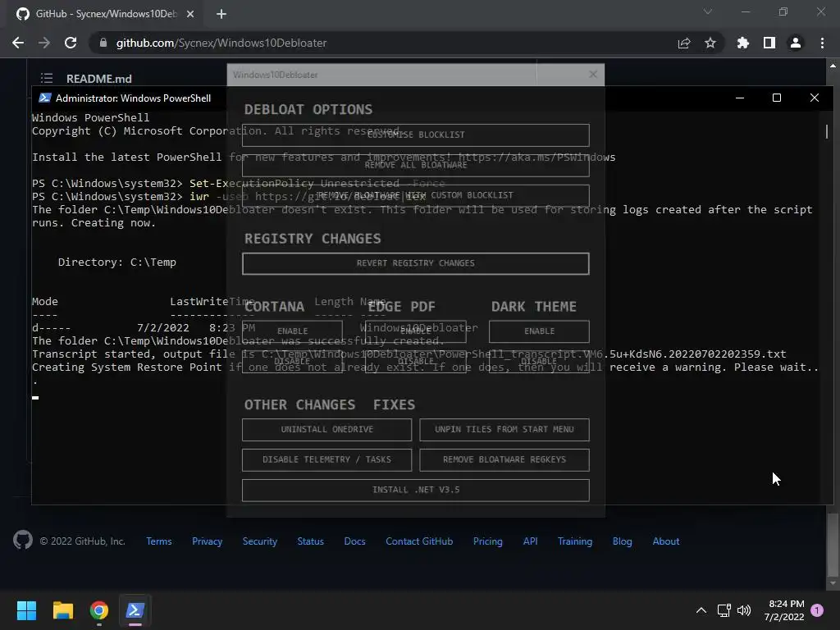Screen dimensions: 840x630
Task: Click Chrome taskbar icon
Action: point(99,610)
